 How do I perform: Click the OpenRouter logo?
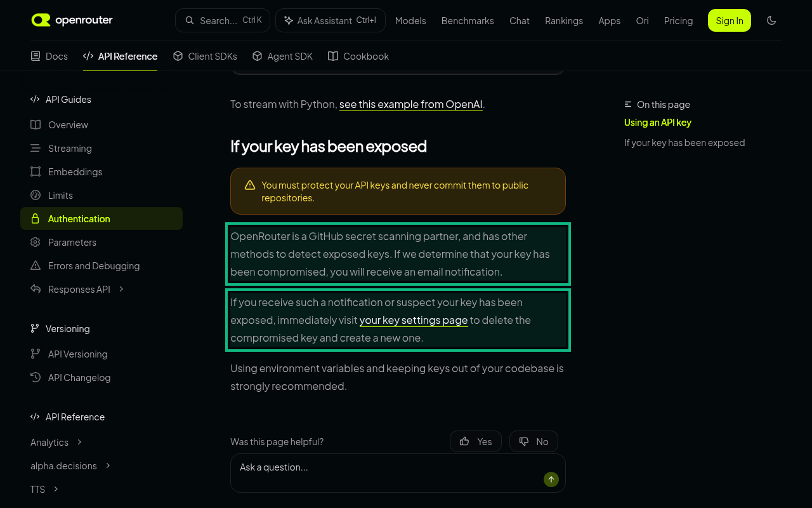[x=72, y=20]
